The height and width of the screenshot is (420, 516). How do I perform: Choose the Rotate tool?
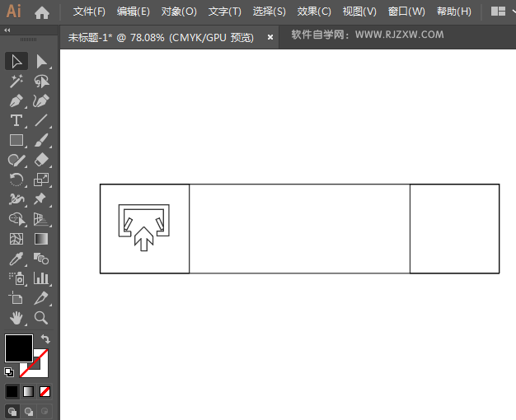(16, 180)
